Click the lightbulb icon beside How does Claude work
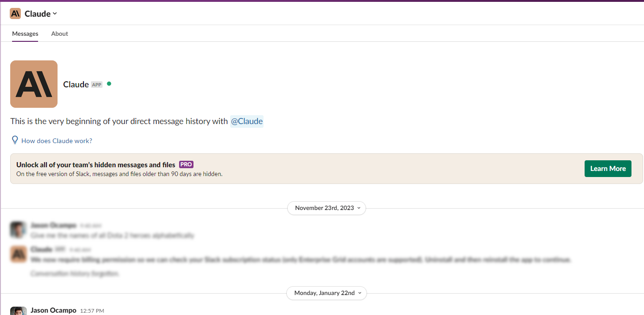This screenshot has height=315, width=644. pos(15,140)
